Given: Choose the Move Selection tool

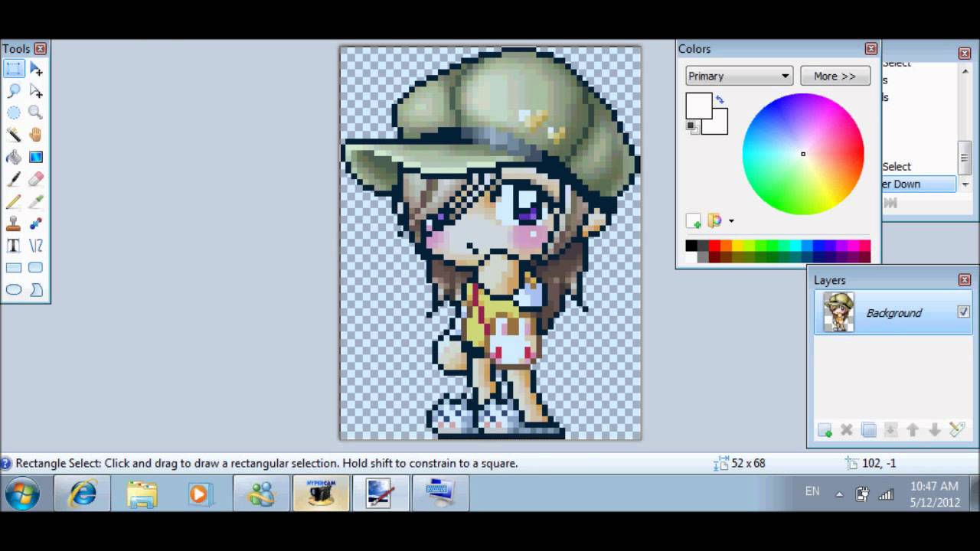Looking at the screenshot, I should pos(36,90).
